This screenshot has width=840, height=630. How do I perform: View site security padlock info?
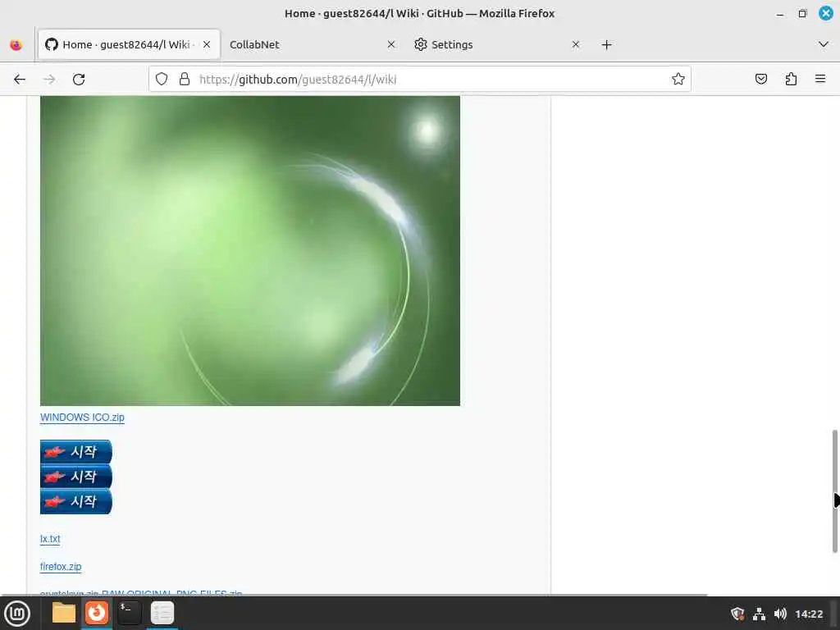(185, 80)
